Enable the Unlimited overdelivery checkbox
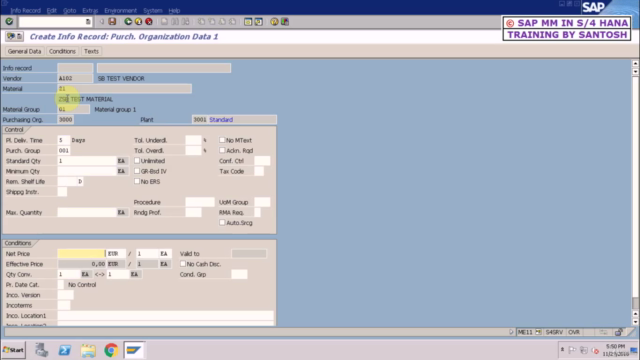The height and width of the screenshot is (360, 640). coord(137,161)
